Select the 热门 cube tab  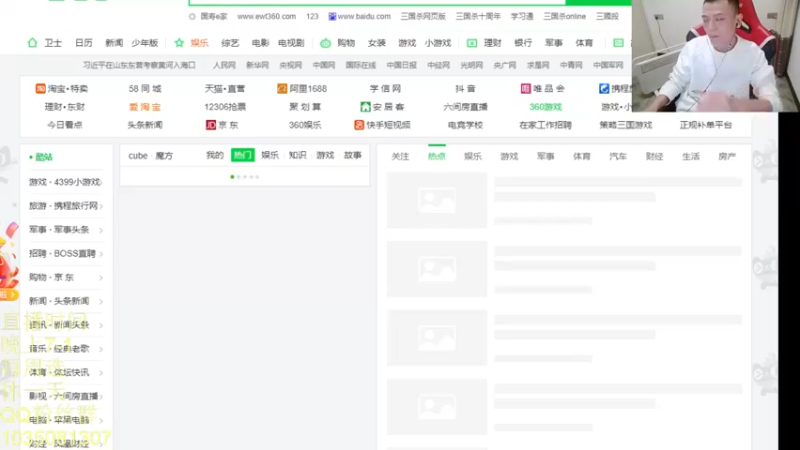pos(242,155)
